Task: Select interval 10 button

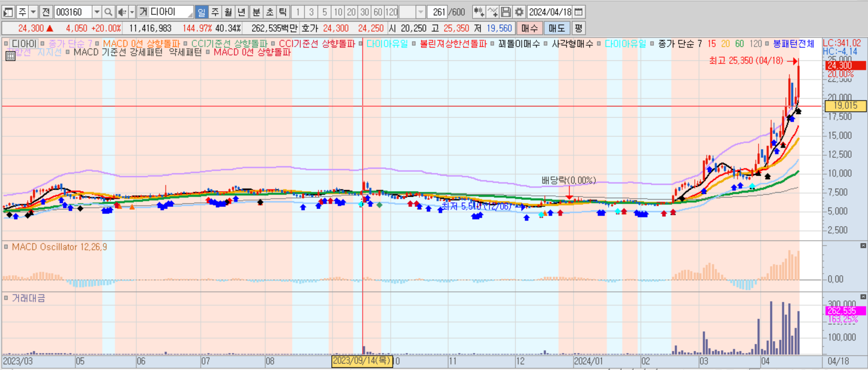Action: click(x=338, y=12)
